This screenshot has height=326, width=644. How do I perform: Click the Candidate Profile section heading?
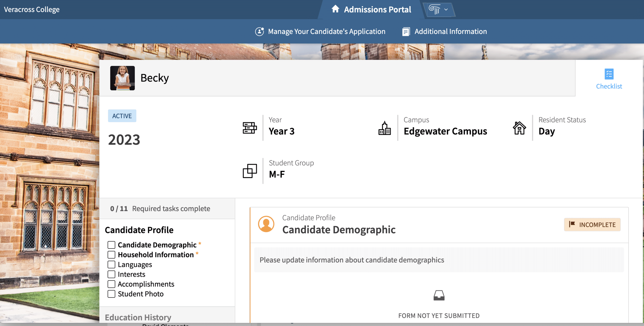[x=139, y=230]
